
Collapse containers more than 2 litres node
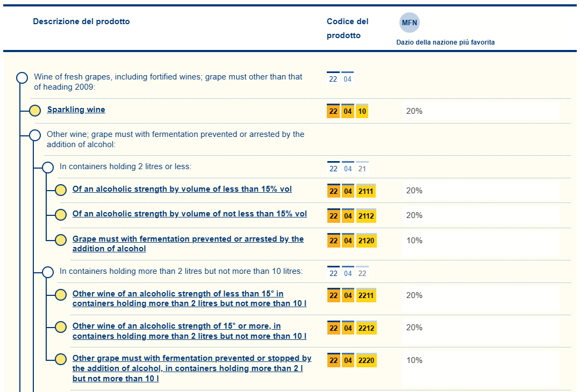point(48,272)
